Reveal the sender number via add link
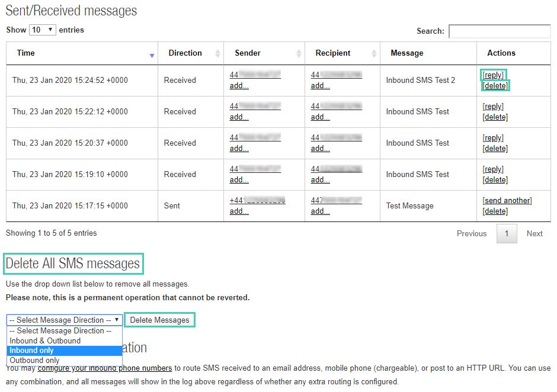The image size is (557, 392). tap(239, 85)
